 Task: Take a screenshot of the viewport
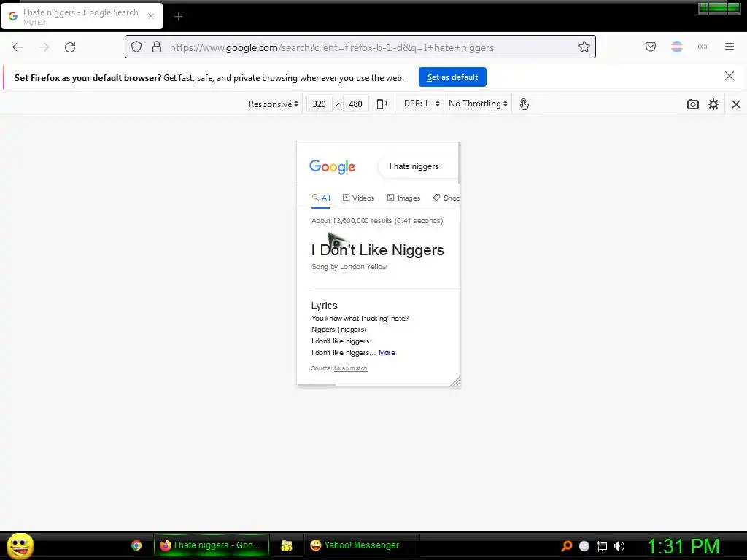pos(693,104)
